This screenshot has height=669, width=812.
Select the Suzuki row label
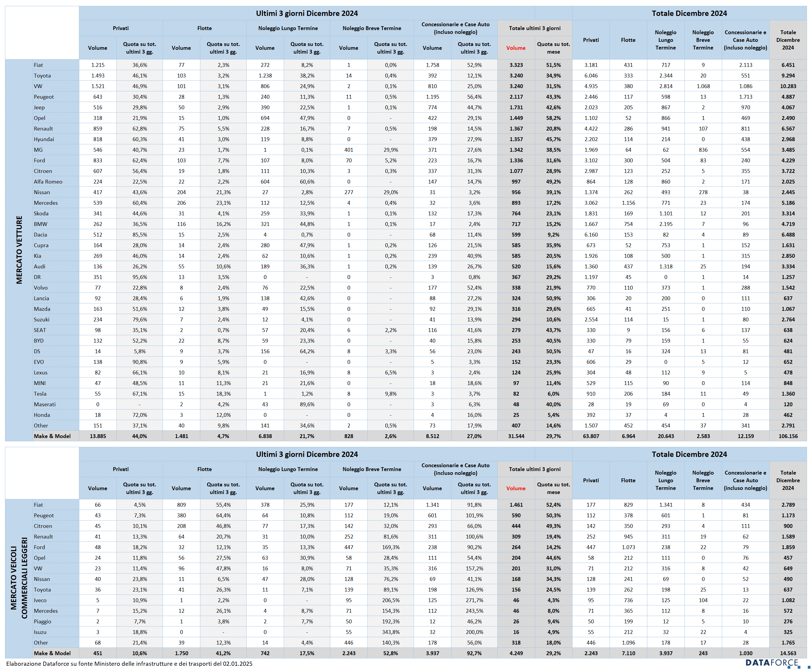42,319
